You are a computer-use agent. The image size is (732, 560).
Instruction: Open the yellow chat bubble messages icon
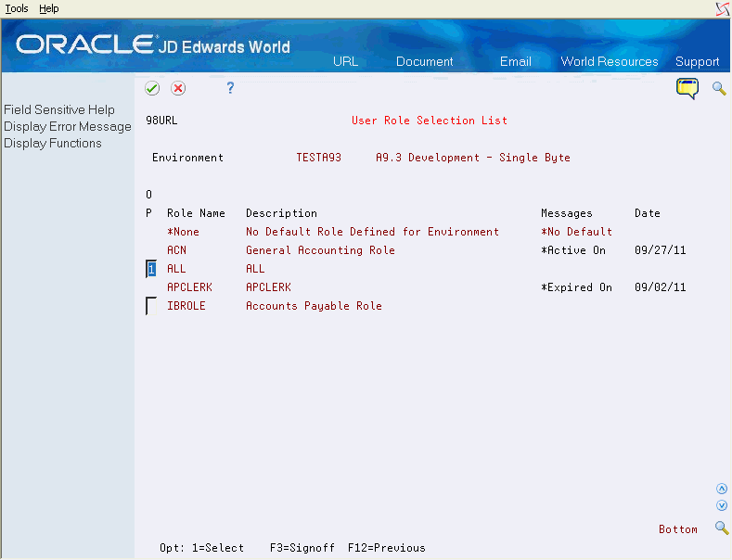tap(687, 89)
